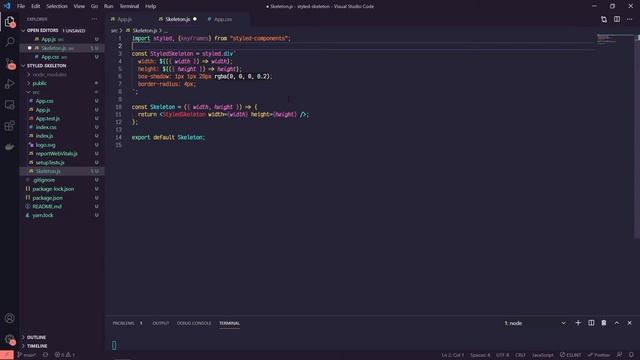The height and width of the screenshot is (360, 640).
Task: Expand the public folder
Action: pos(40,83)
